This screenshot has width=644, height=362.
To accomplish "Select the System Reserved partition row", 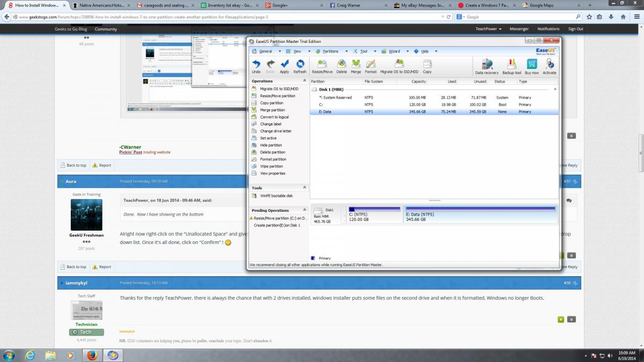I will [434, 98].
